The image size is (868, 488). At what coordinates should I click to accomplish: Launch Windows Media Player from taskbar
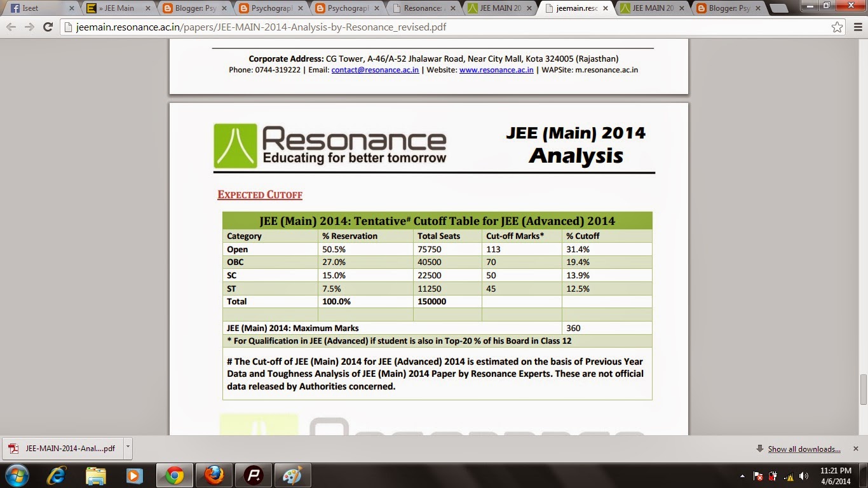pos(134,475)
